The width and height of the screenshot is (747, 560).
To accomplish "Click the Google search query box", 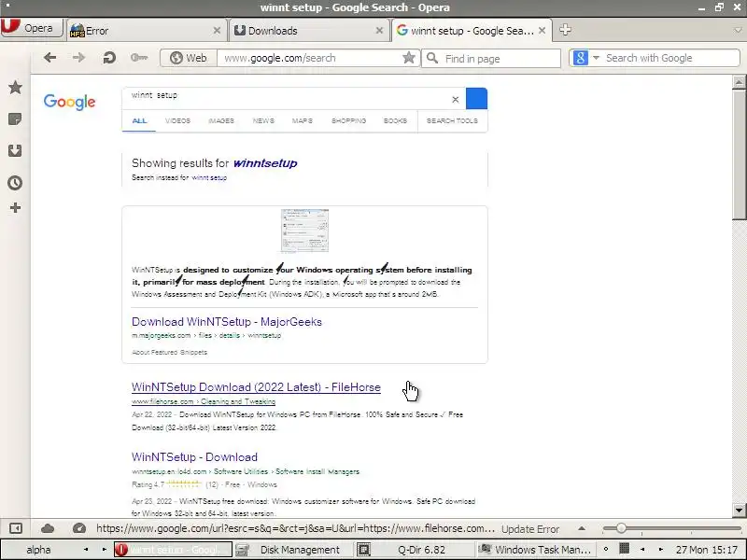I will coord(286,98).
